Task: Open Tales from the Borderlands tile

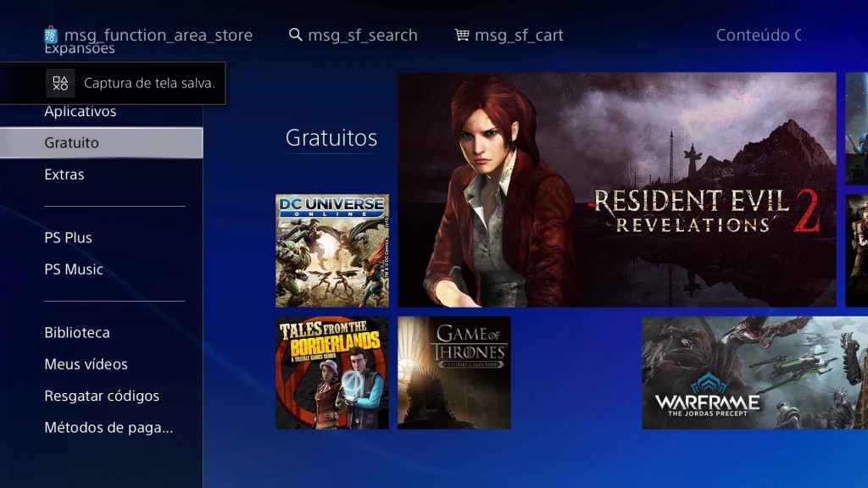Action: click(x=332, y=373)
